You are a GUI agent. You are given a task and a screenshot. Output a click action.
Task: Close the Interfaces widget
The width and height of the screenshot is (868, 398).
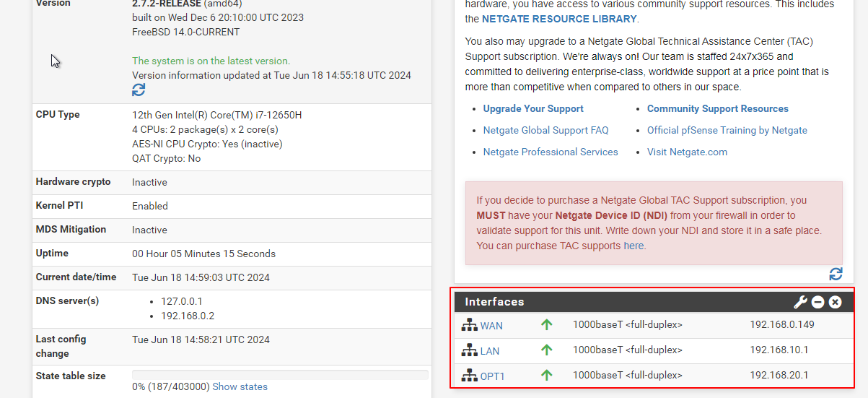[x=835, y=302]
